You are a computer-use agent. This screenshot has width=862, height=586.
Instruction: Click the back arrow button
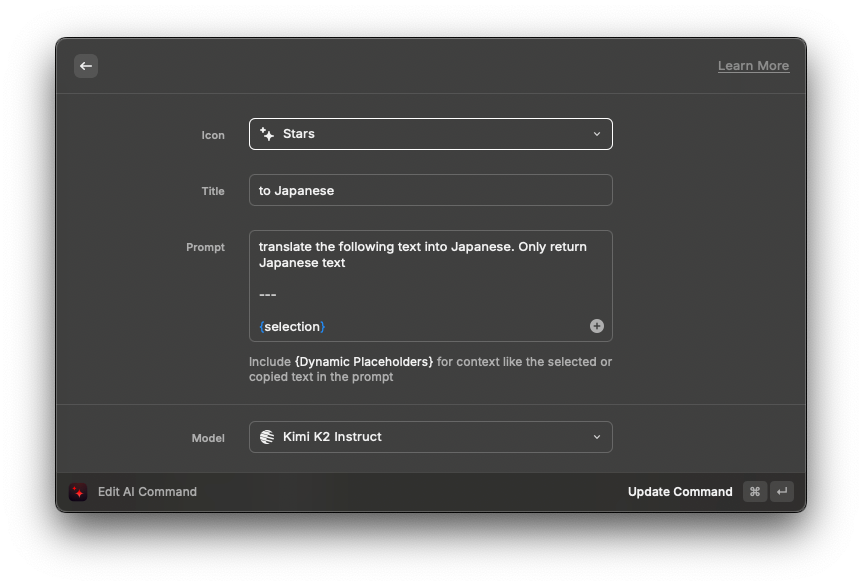(86, 66)
